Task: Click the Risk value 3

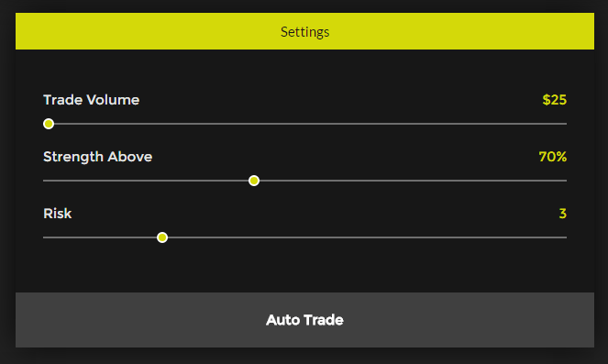Action: click(563, 214)
